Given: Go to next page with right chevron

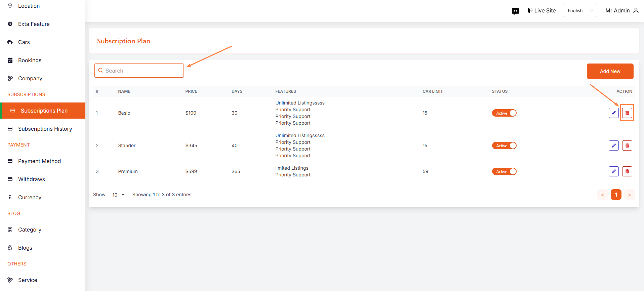Looking at the screenshot, I should pos(629,195).
